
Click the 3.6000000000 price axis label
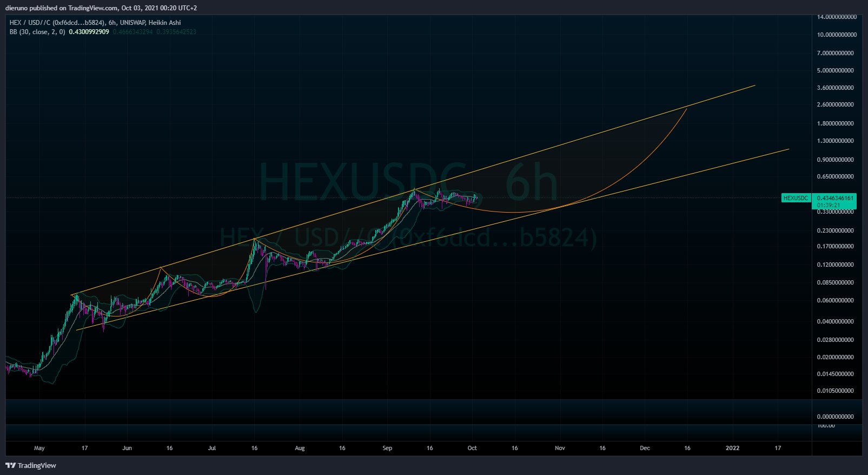[836, 88]
